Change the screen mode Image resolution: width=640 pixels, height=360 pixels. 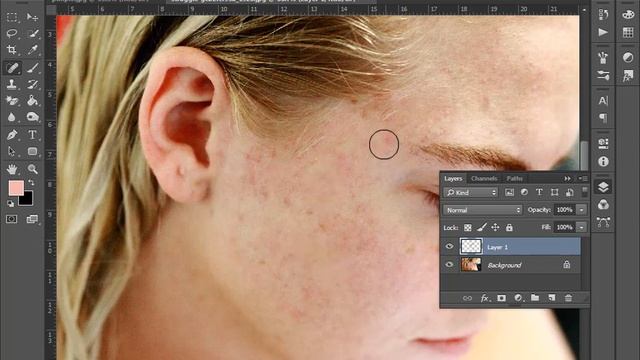(x=32, y=219)
